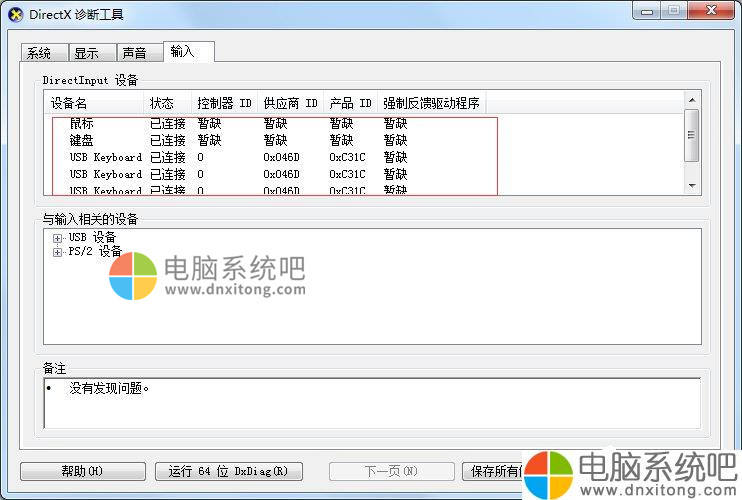The image size is (742, 500).
Task: Click the 产品 ID column header
Action: 351,103
